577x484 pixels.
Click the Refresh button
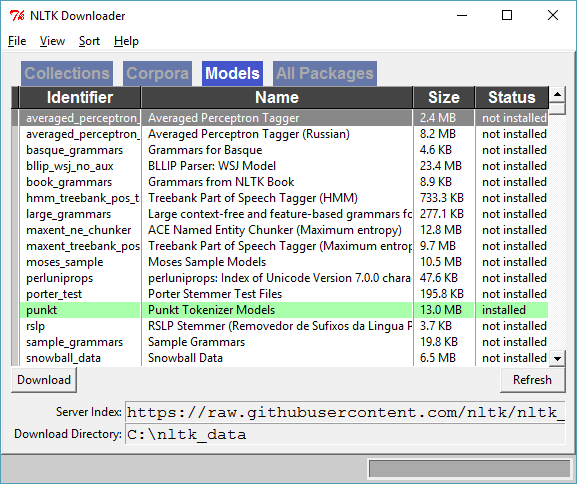(532, 379)
